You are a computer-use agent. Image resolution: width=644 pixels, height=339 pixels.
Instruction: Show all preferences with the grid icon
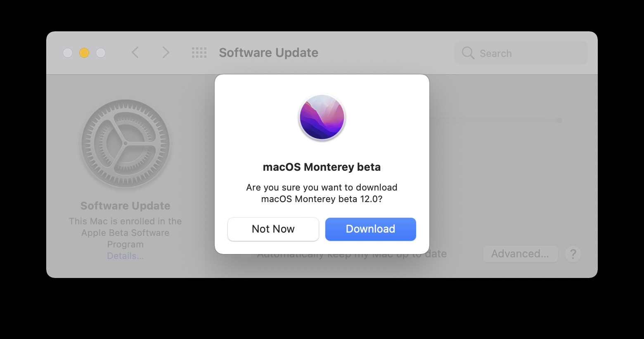click(199, 53)
